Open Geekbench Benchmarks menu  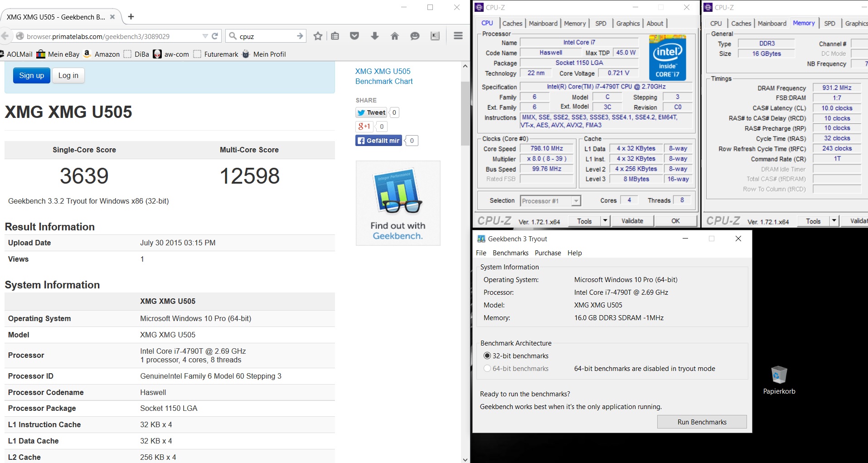pyautogui.click(x=510, y=253)
